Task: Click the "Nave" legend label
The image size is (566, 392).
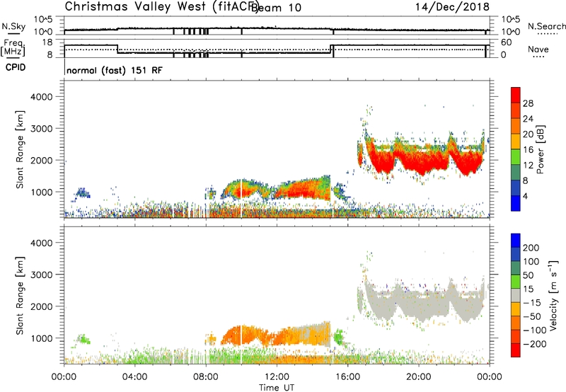Action: (x=538, y=50)
